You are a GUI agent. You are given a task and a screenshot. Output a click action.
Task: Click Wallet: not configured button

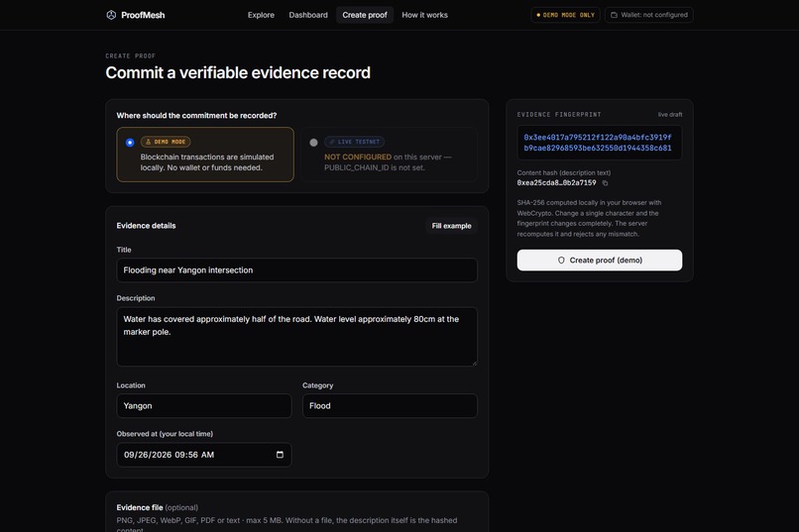(x=649, y=15)
